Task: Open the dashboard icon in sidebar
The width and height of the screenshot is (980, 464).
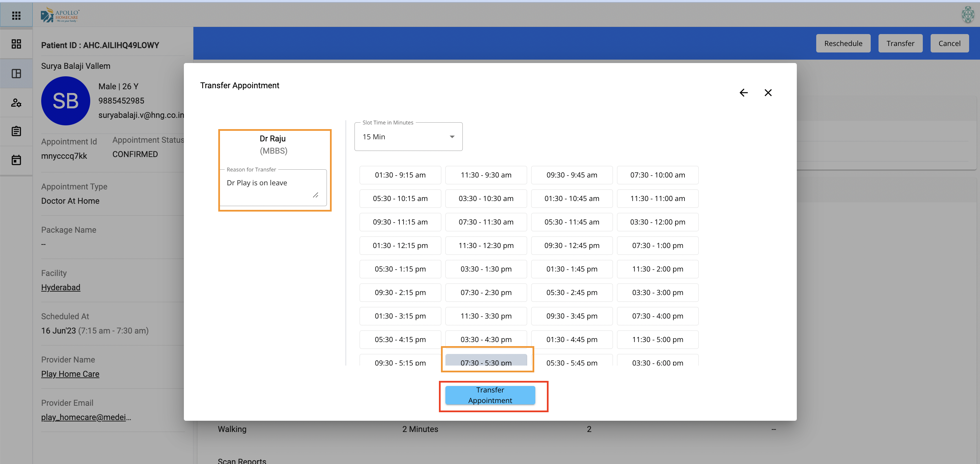Action: tap(16, 44)
